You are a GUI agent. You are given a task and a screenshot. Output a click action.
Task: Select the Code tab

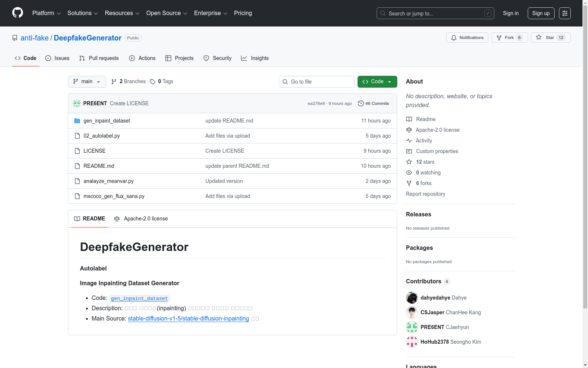coord(26,58)
